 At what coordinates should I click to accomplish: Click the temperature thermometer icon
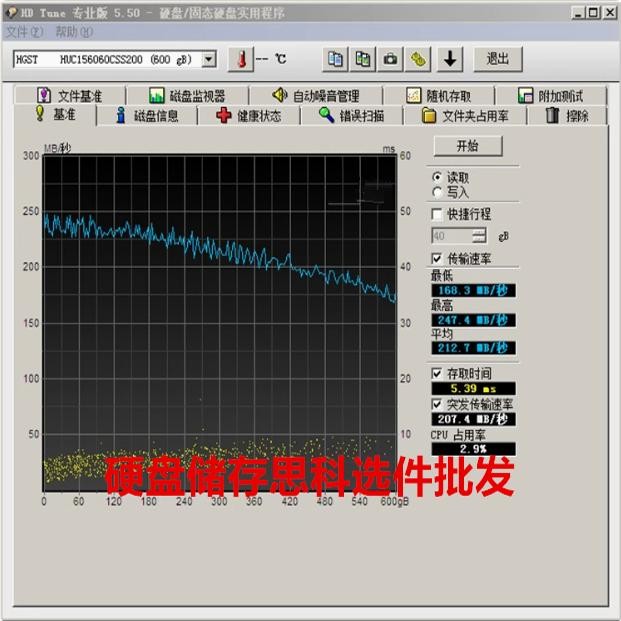tap(241, 59)
